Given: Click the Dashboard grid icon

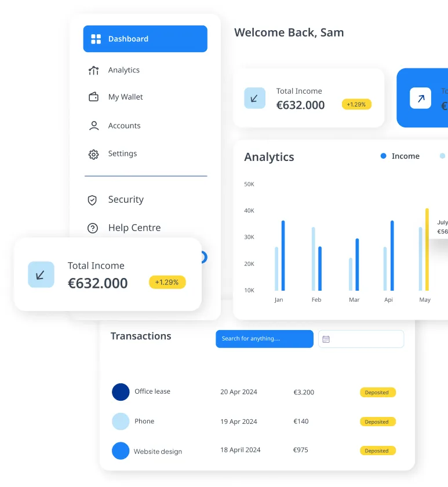Looking at the screenshot, I should click(96, 39).
